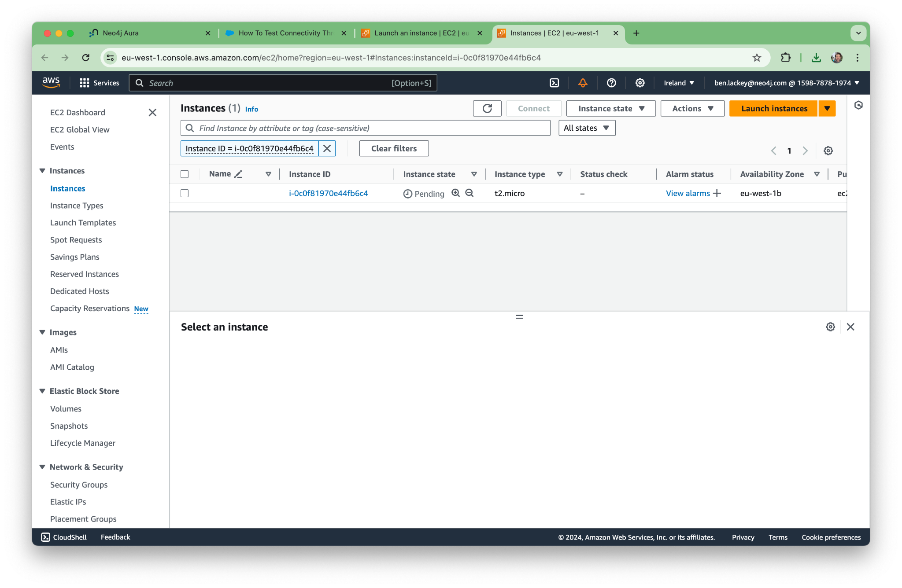The image size is (902, 588).
Task: Open the help question mark menu
Action: [x=611, y=83]
